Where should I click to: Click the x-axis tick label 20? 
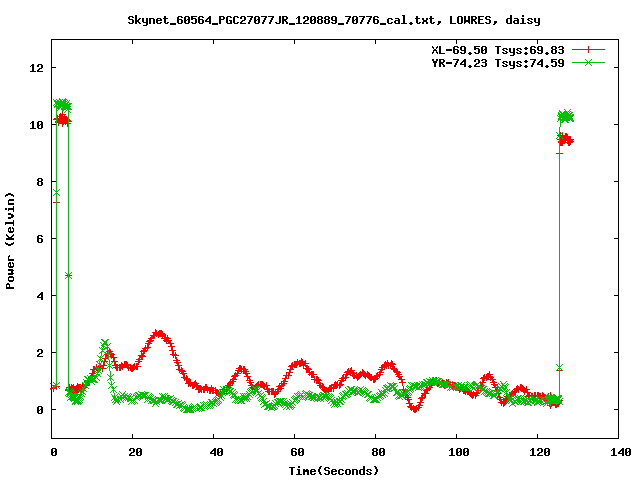[135, 452]
